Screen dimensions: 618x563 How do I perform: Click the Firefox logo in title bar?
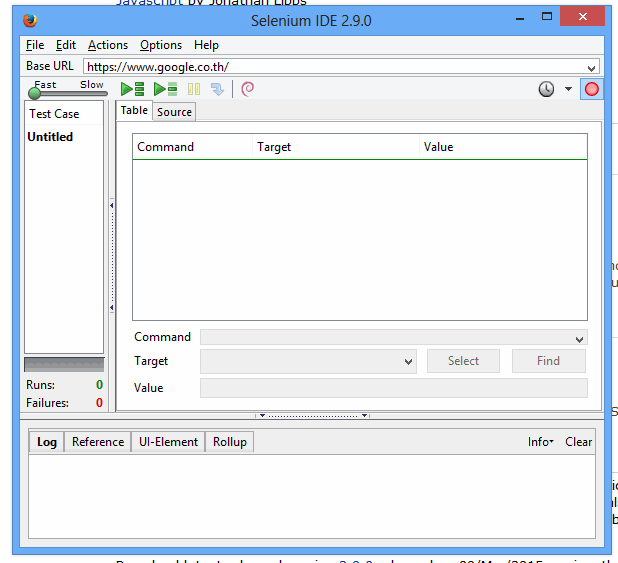coord(30,20)
